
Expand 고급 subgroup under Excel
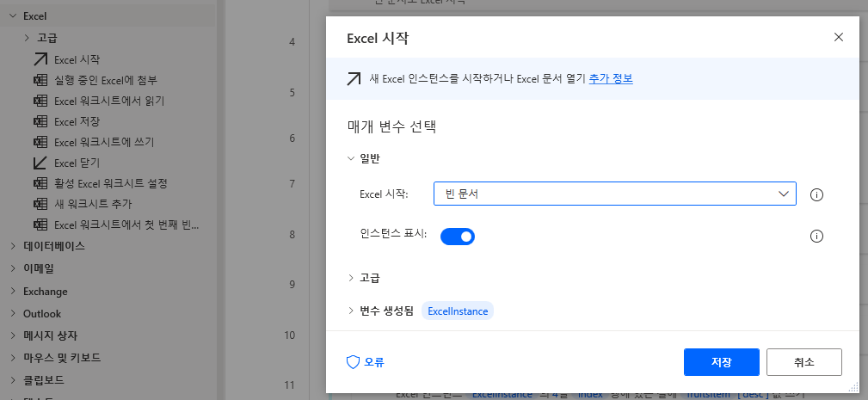27,38
